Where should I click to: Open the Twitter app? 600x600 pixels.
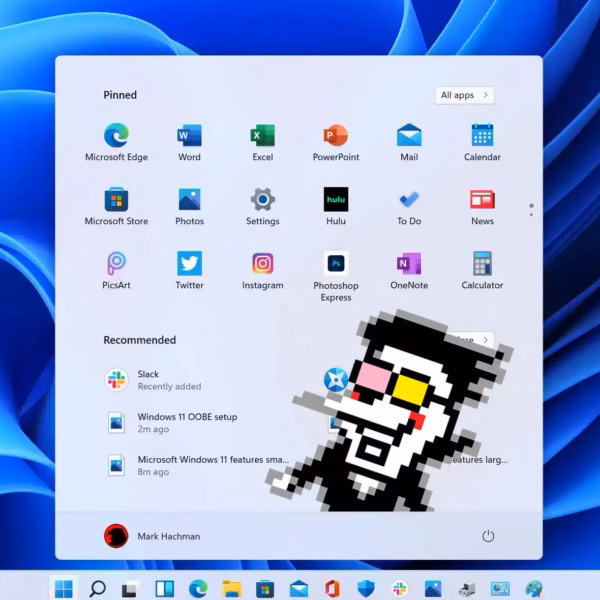189,270
